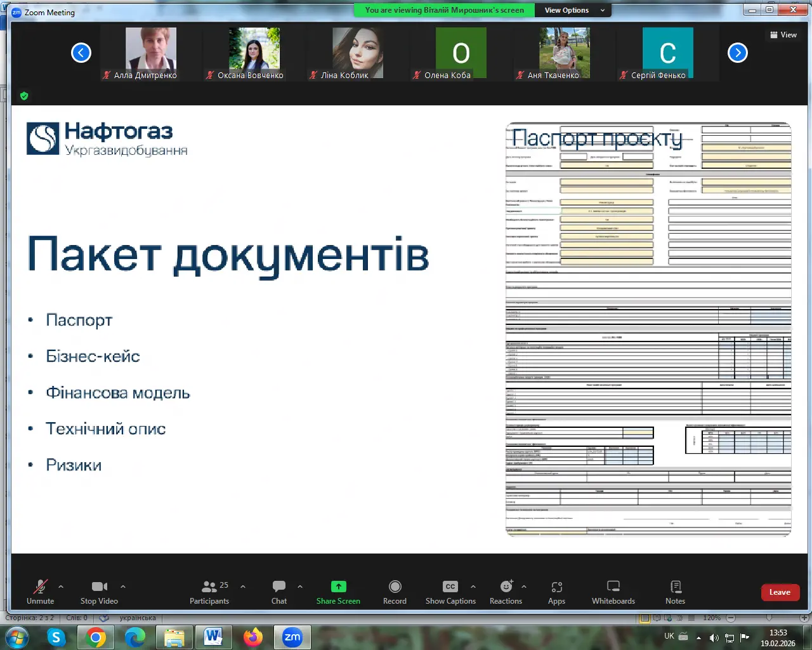Screen dimensions: 812x650
Task: Open the Notes panel
Action: coord(675,592)
